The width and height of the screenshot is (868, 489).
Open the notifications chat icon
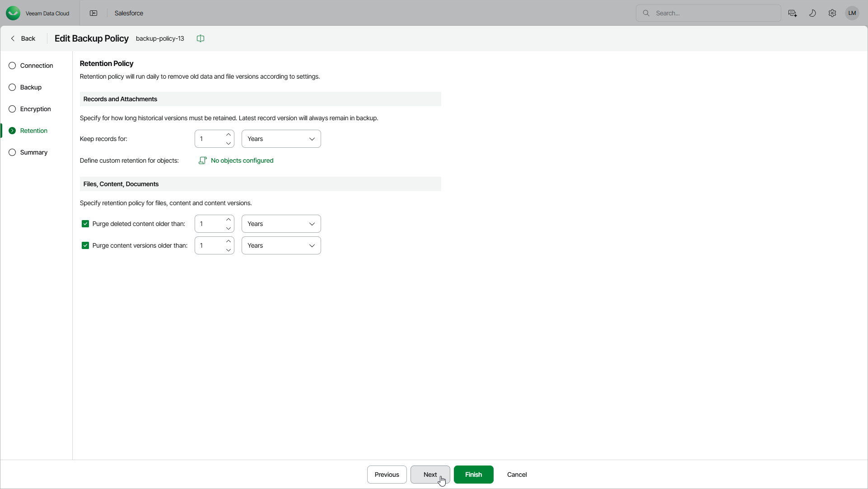tap(792, 13)
